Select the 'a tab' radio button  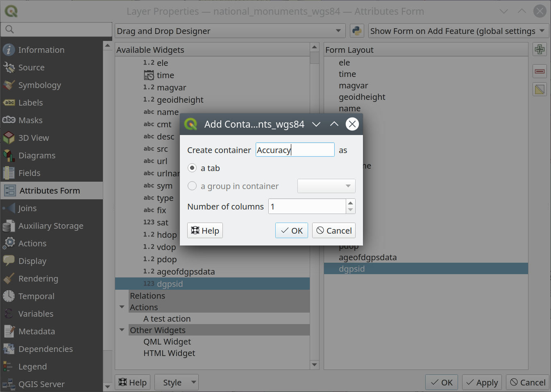click(192, 168)
